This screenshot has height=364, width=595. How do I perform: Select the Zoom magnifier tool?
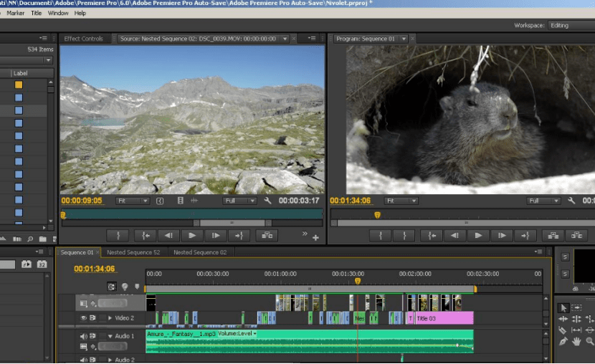click(x=589, y=342)
